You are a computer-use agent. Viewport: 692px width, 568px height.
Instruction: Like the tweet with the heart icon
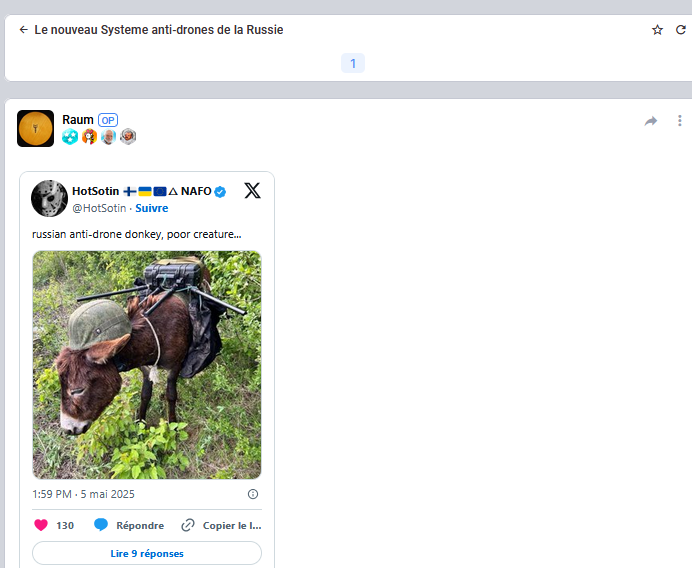click(41, 525)
